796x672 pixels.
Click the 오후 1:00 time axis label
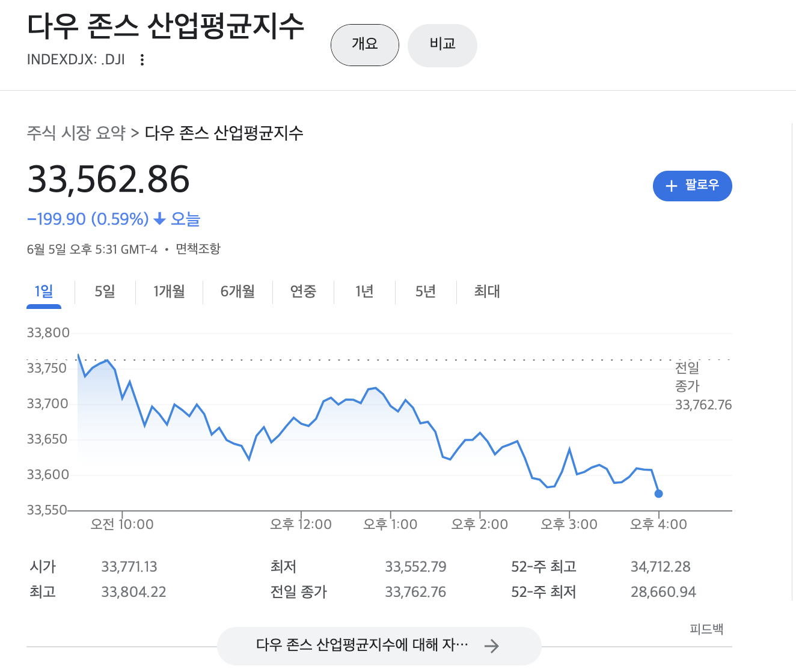pyautogui.click(x=390, y=524)
